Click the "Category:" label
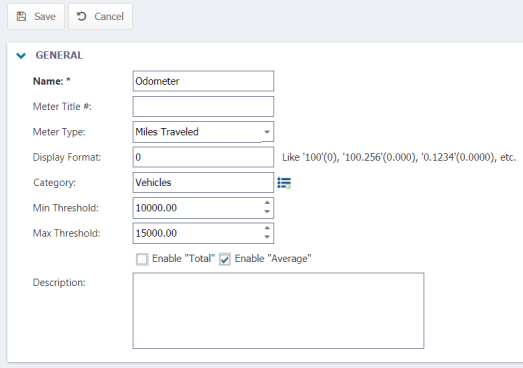 pos(54,183)
